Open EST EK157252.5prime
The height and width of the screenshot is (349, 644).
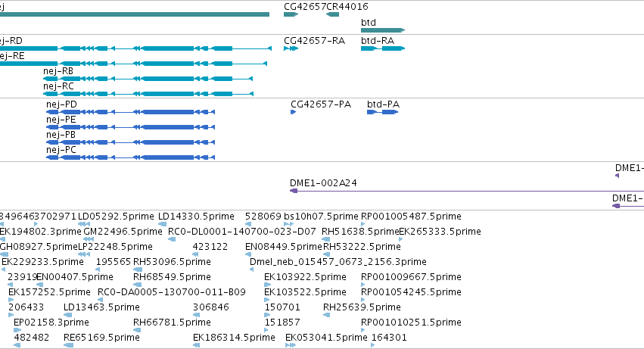[49, 292]
